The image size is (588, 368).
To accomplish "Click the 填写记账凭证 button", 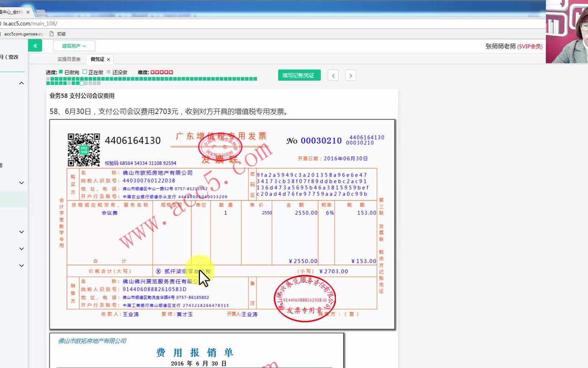I will click(x=299, y=75).
